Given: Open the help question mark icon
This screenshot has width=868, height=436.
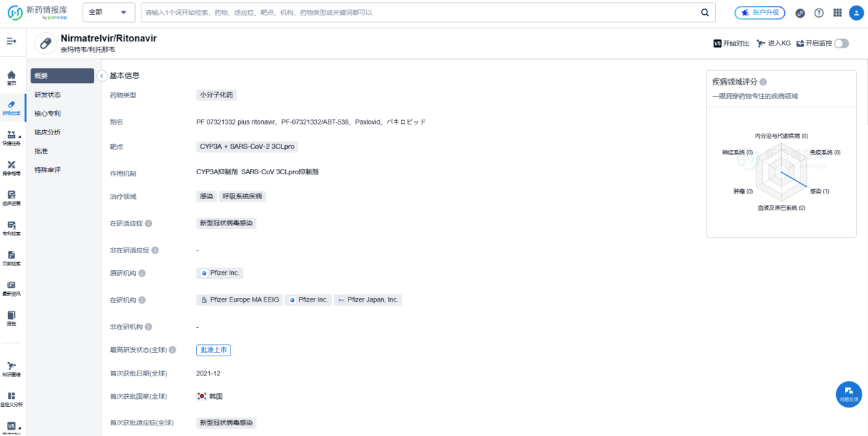Looking at the screenshot, I should [819, 13].
